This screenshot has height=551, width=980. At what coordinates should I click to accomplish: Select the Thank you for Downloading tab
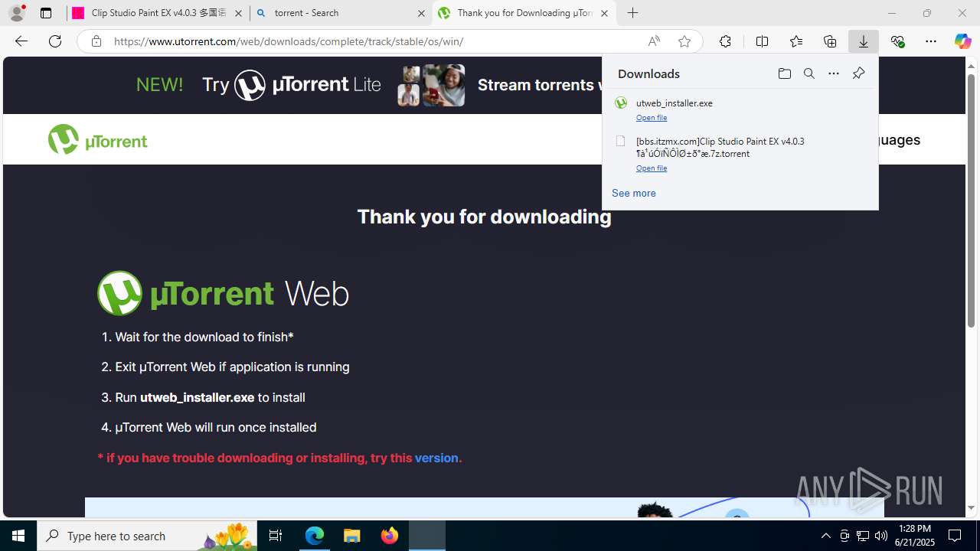tap(524, 13)
